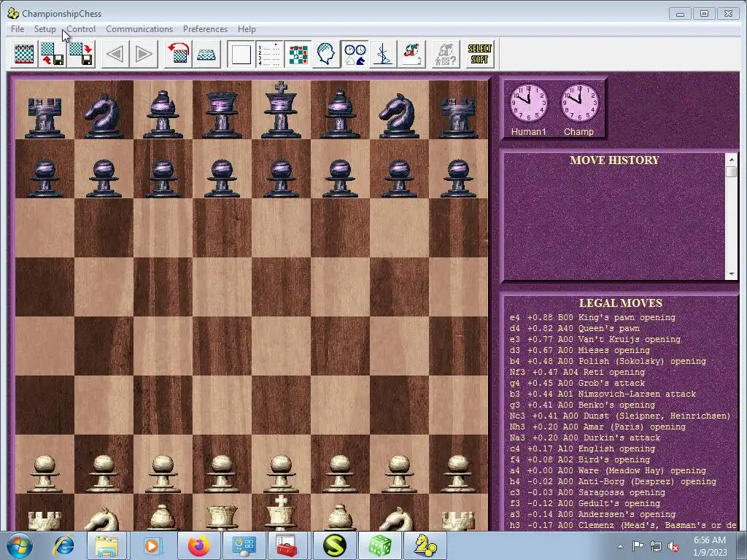The image size is (747, 560).
Task: Select the white king on e1
Action: click(281, 513)
